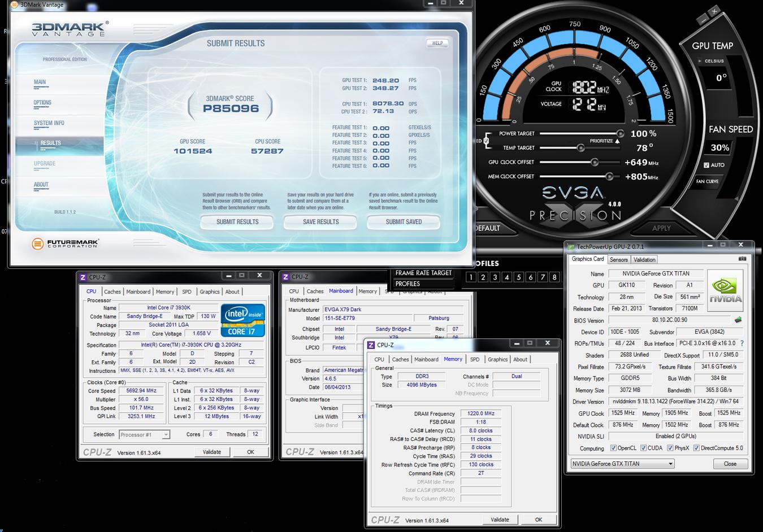Viewport: 763px width, 532px height.
Task: Click OK in the Memory CPU-Z window
Action: coord(539,520)
